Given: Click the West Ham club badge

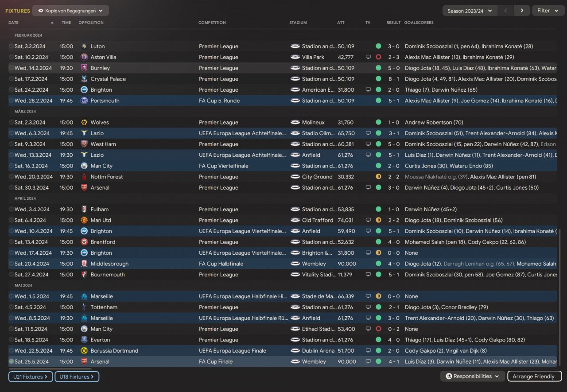Looking at the screenshot, I should point(84,144).
